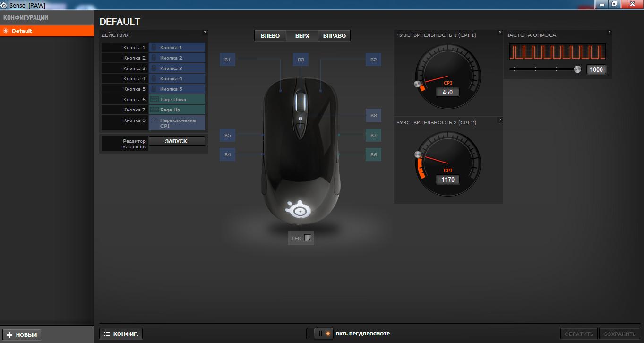The width and height of the screenshot is (644, 343).
Task: Change Кнопка 7 Page Up assignment
Action: pyautogui.click(x=177, y=110)
